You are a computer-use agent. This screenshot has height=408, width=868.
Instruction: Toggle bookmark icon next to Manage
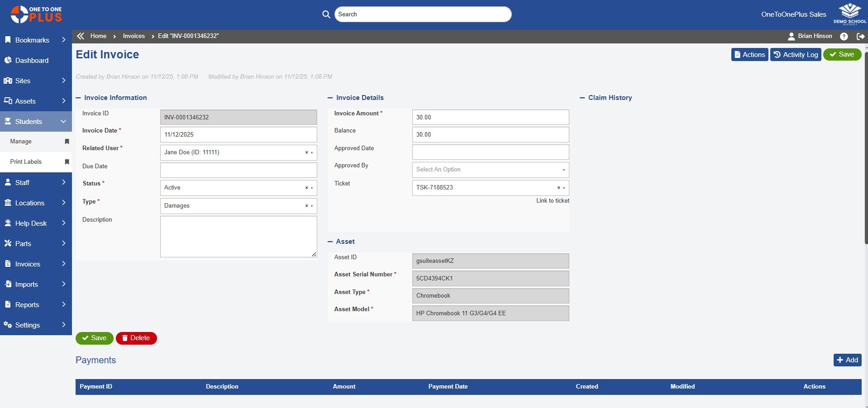tap(67, 142)
